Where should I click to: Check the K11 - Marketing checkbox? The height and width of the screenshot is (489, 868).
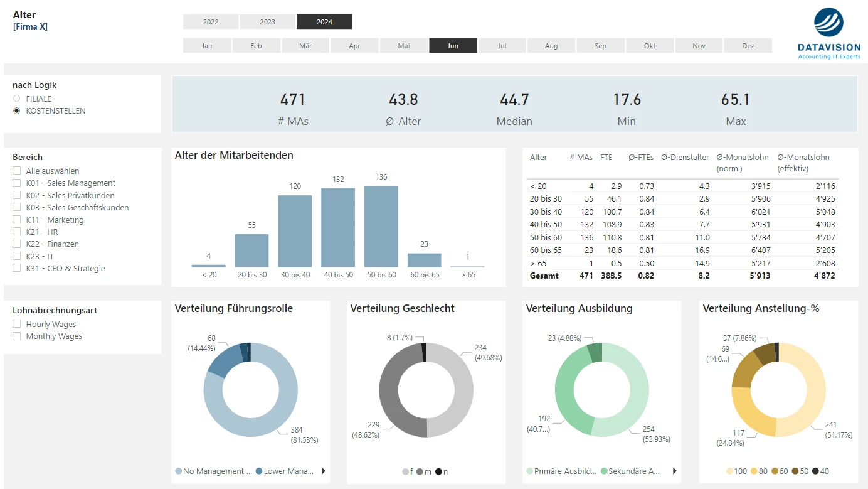tap(17, 220)
